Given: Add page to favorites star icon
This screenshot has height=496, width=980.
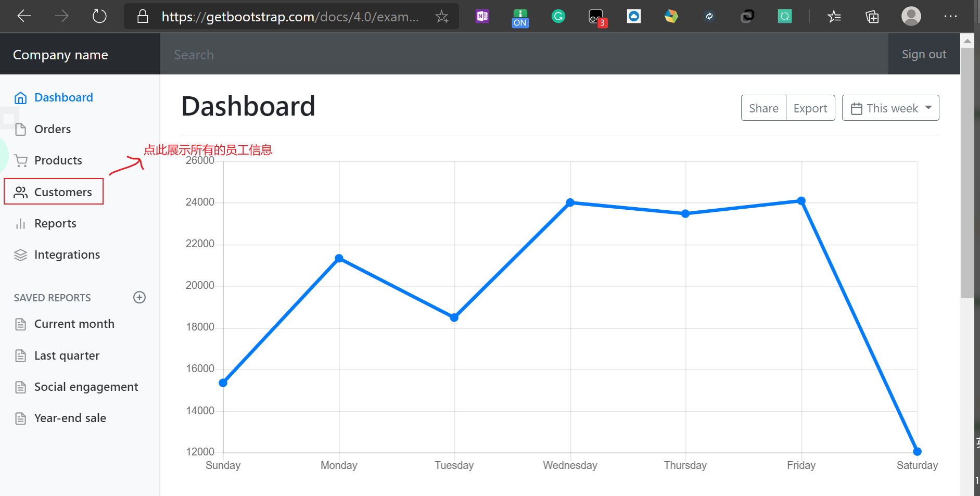Looking at the screenshot, I should pyautogui.click(x=442, y=17).
